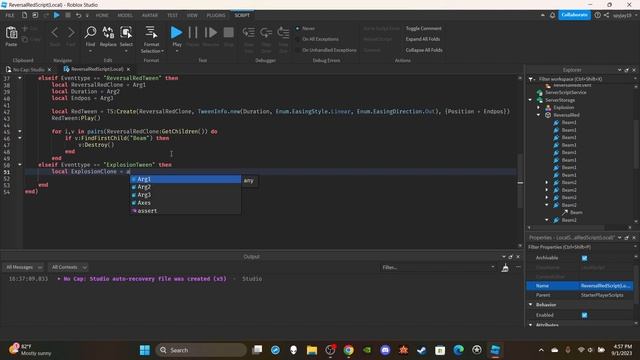The image size is (640, 360).
Task: Open the FILE menu
Action: (10, 15)
